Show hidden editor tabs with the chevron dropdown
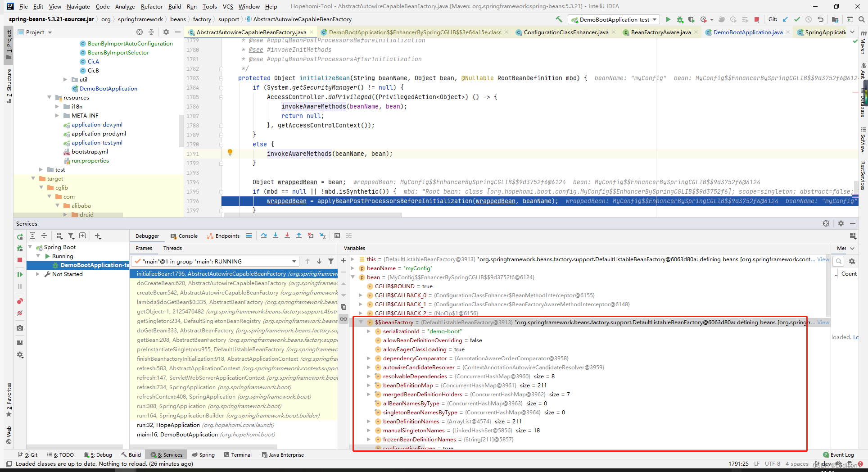 coord(852,32)
